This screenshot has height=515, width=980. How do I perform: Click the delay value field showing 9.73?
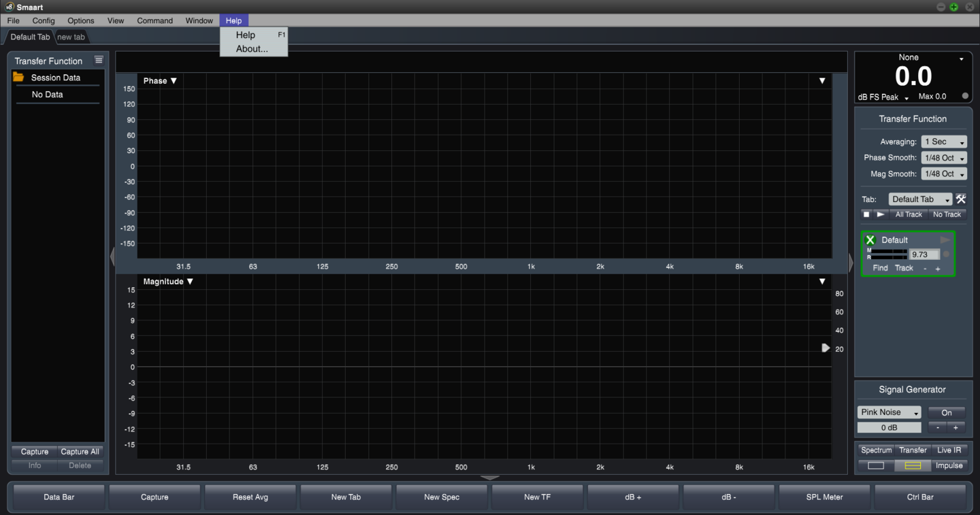(x=923, y=254)
